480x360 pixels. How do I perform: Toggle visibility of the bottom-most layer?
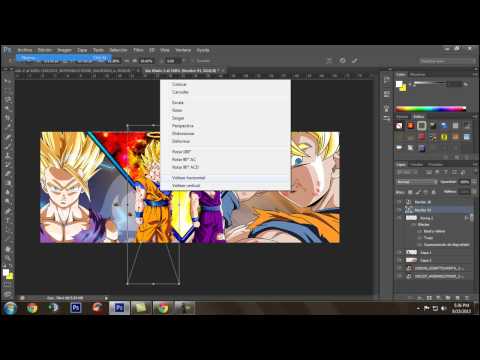tap(400, 276)
